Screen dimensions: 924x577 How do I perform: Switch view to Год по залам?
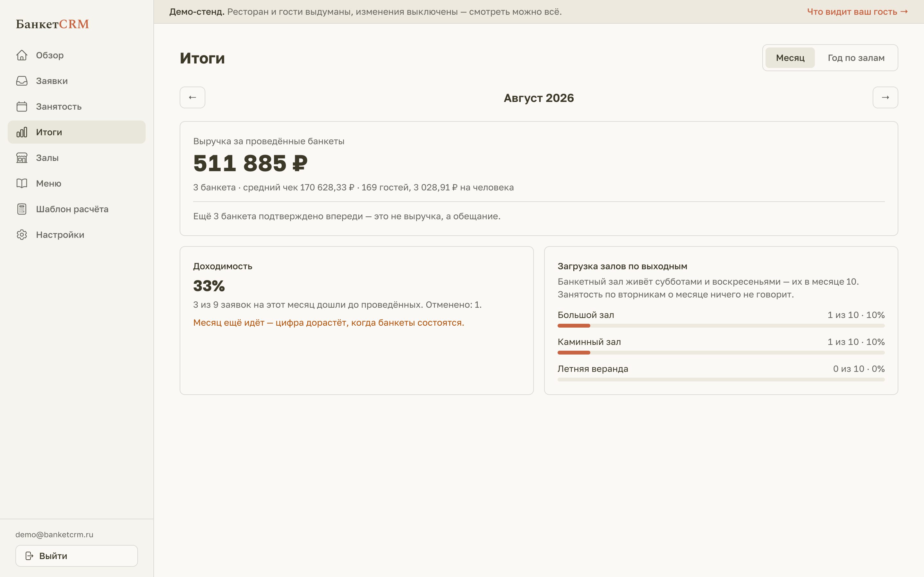(856, 58)
